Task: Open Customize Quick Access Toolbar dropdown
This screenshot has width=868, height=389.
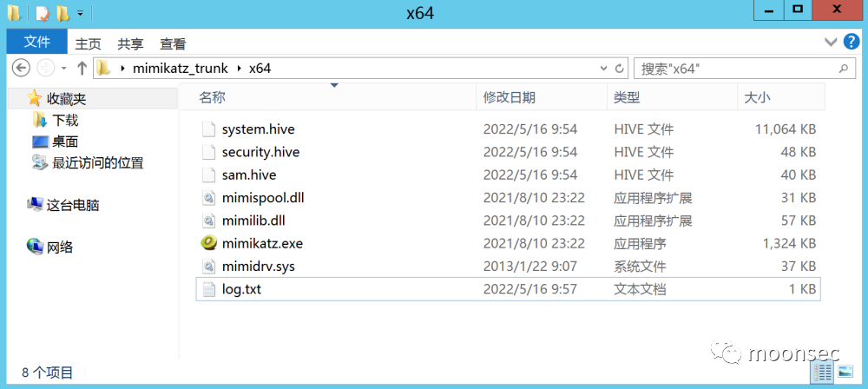Action: (x=80, y=12)
